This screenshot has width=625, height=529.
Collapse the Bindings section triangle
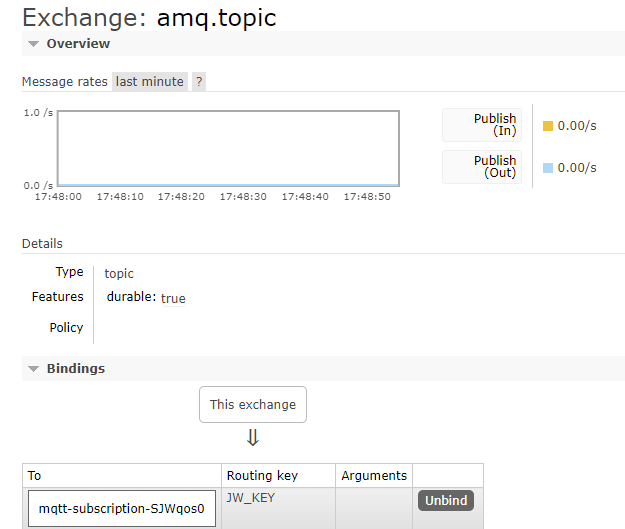click(x=34, y=369)
